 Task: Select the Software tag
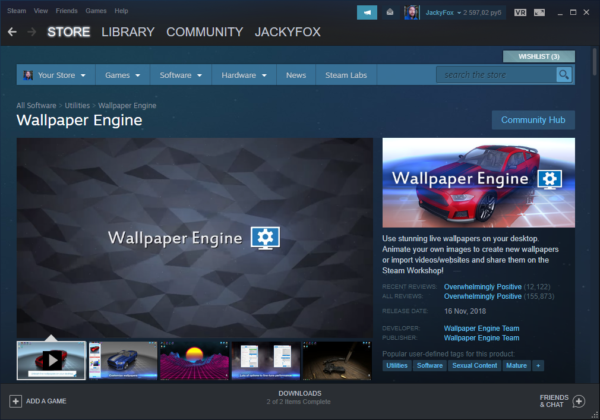tap(430, 366)
